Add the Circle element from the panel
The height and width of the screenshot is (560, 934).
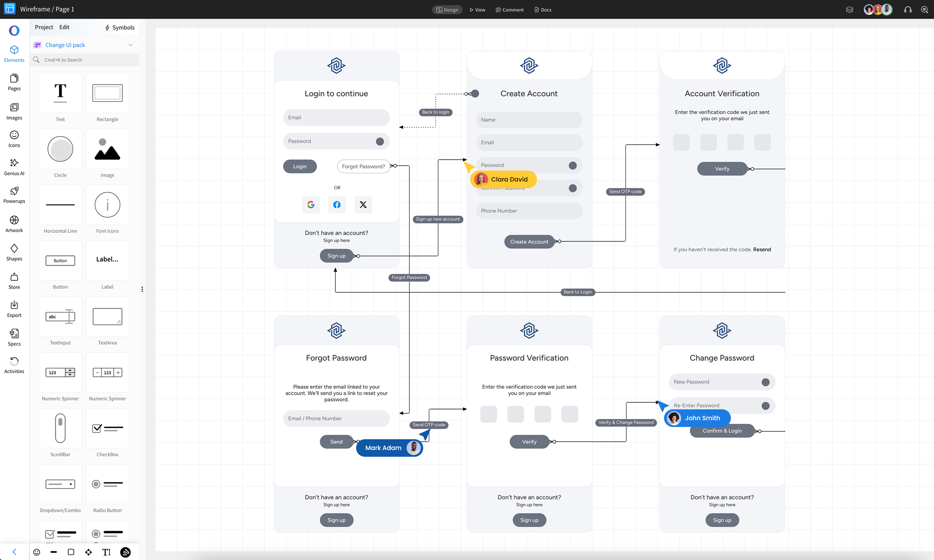(x=60, y=149)
